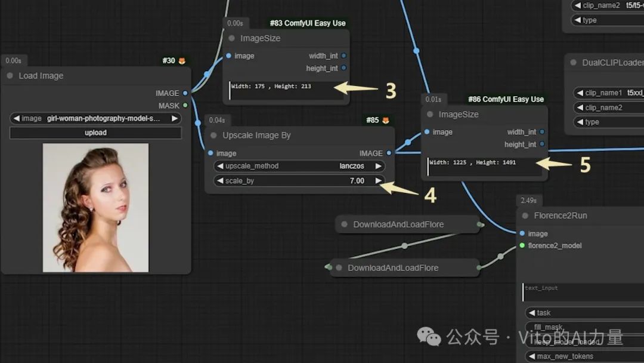Expand the upper DownloadAndLoadFlore node dot
The height and width of the screenshot is (363, 644).
344,224
